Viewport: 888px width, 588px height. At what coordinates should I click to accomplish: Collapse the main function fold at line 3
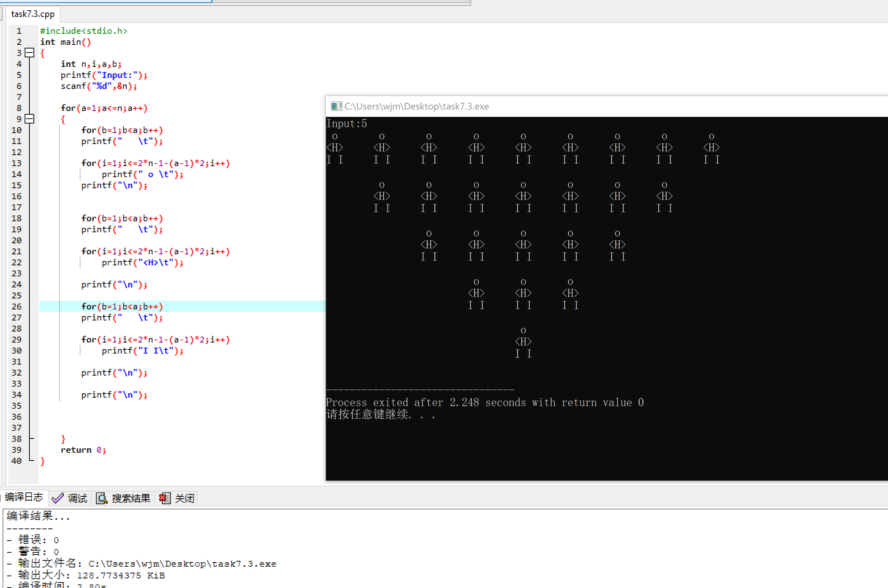click(29, 53)
